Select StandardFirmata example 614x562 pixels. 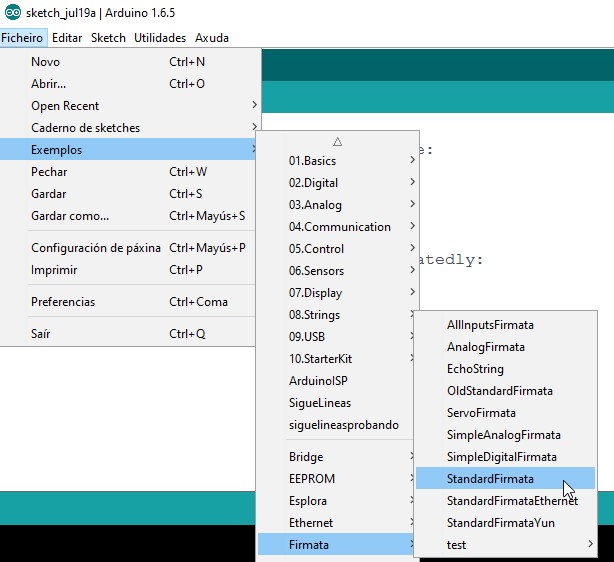tap(490, 479)
